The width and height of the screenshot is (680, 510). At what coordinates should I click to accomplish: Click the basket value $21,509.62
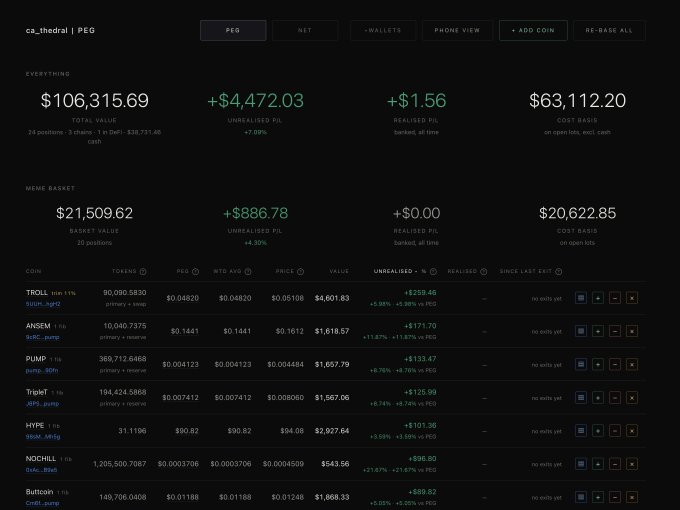[x=95, y=213]
